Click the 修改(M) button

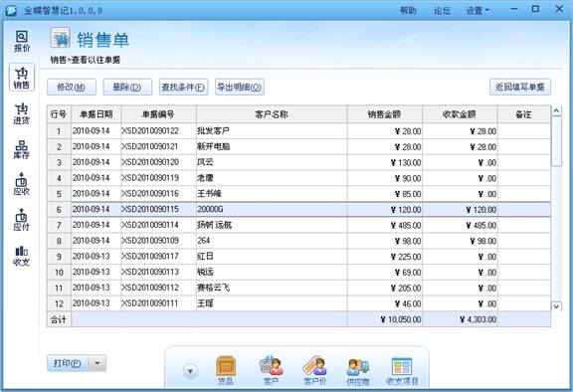72,87
